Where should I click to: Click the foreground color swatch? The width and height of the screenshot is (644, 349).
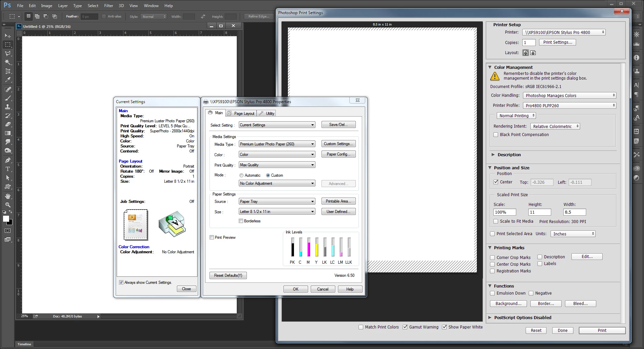click(5, 219)
